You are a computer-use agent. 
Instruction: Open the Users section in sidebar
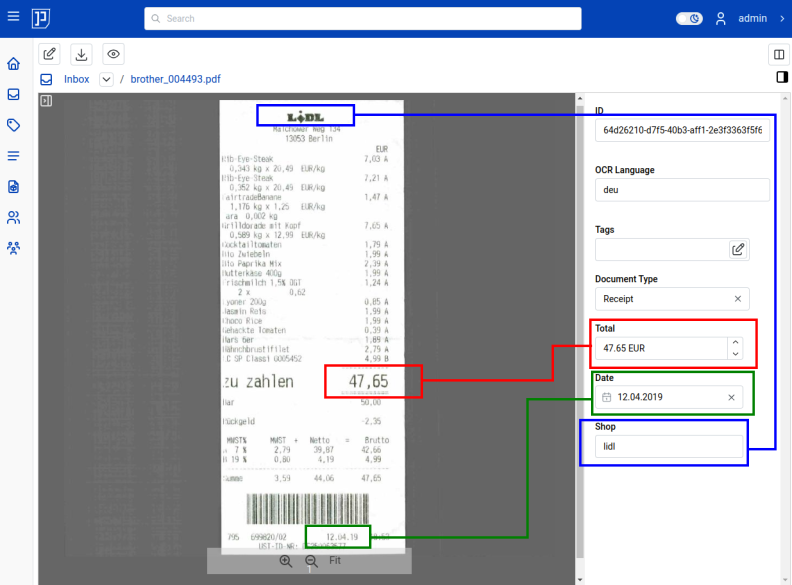click(14, 217)
